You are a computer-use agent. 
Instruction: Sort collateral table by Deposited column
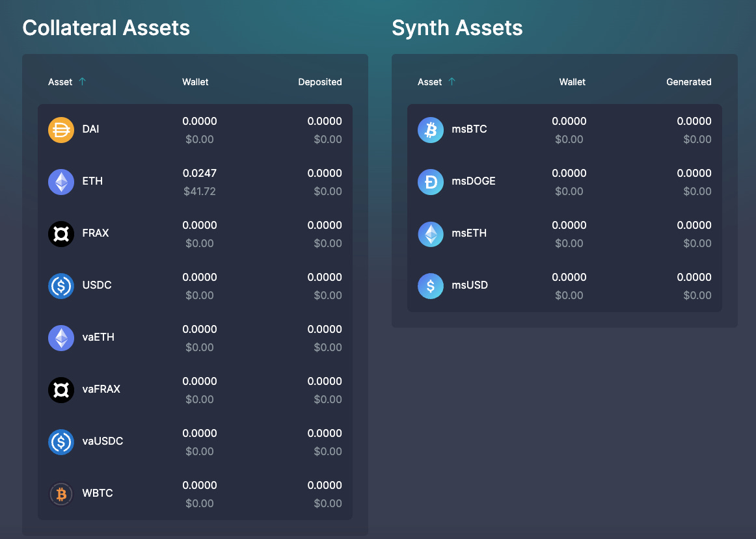pos(320,82)
